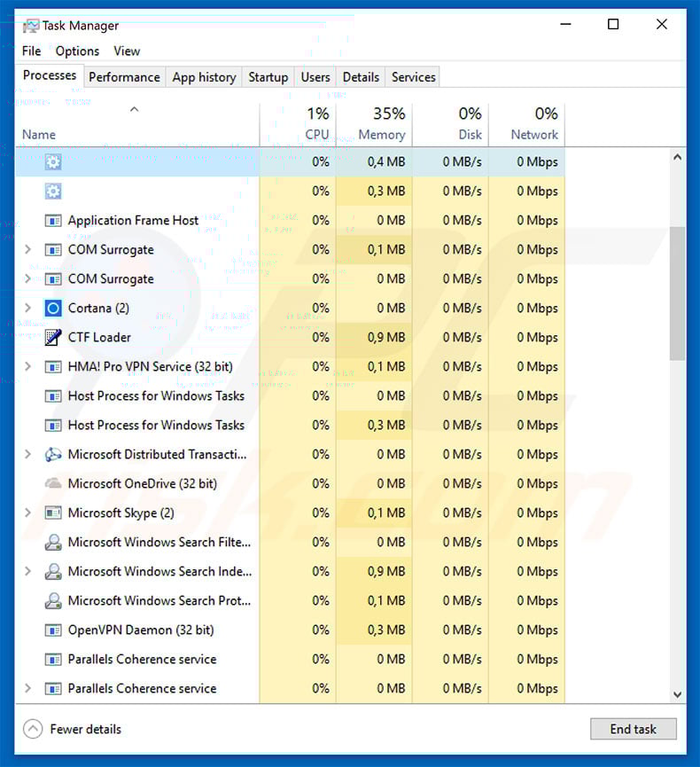Screen dimensions: 700x767
Task: Sort by the Name column header
Action: [x=136, y=125]
